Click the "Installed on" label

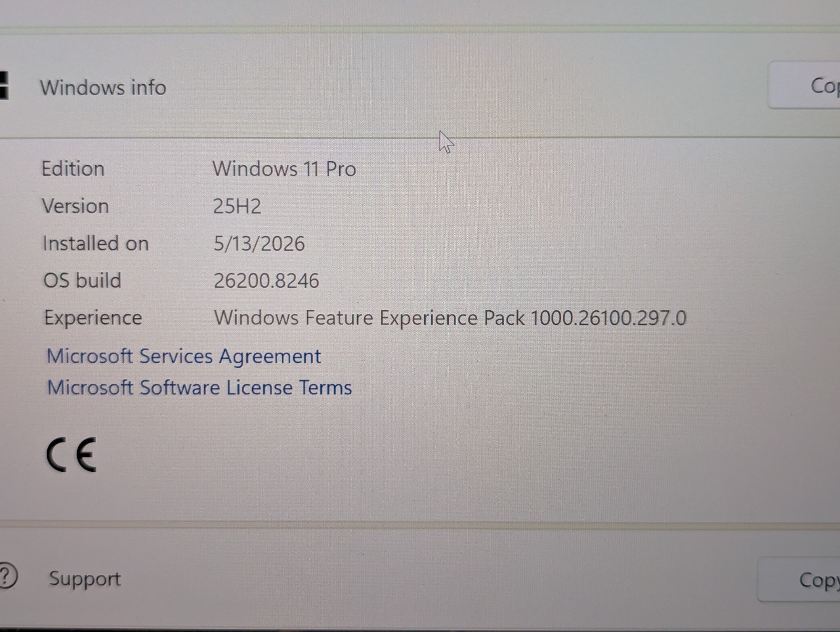click(x=96, y=244)
